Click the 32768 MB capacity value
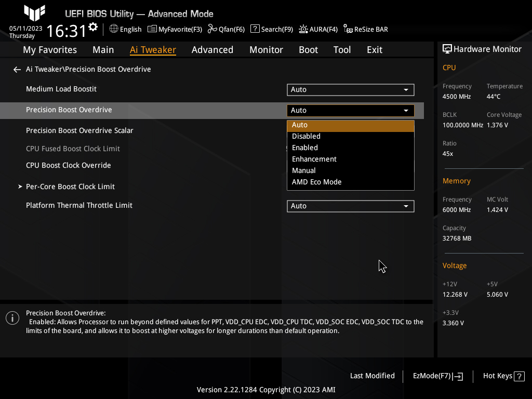The height and width of the screenshot is (399, 532). click(x=457, y=238)
